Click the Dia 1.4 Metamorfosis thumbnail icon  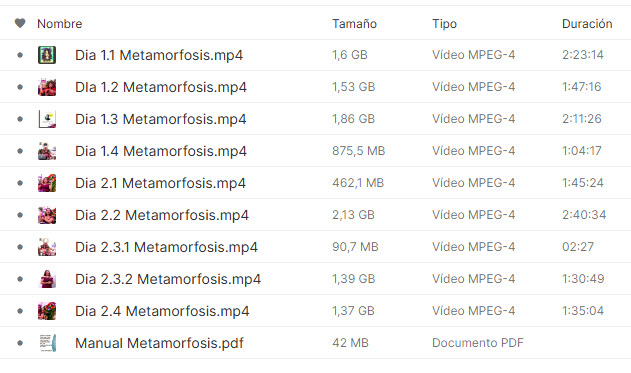point(47,151)
